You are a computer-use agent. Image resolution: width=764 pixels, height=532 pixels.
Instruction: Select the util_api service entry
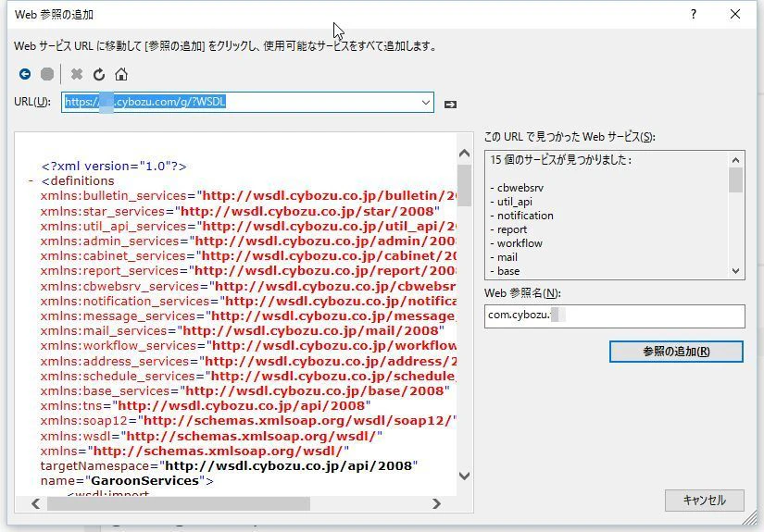point(511,202)
